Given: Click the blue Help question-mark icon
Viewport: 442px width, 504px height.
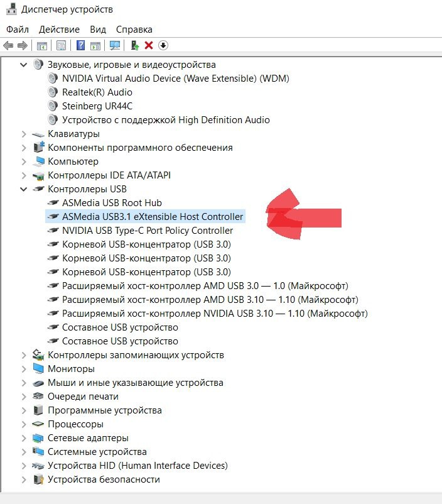Looking at the screenshot, I should point(80,45).
